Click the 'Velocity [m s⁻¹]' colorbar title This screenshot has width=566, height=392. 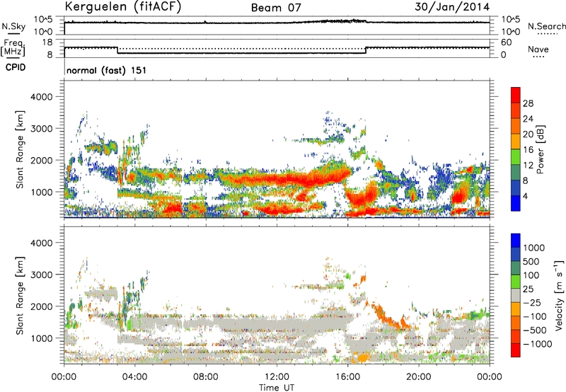(x=559, y=295)
